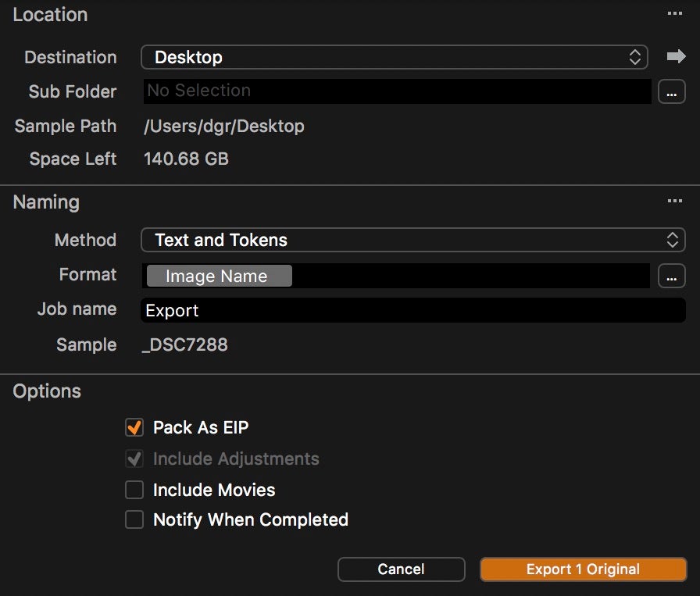Open the Location section options menu
Screen dimensions: 700x596
tap(674, 13)
